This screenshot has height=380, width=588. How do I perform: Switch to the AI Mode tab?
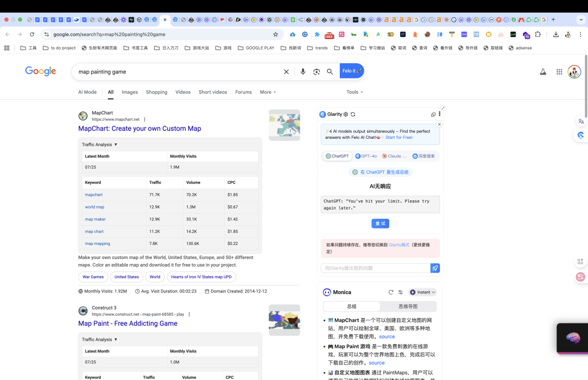(87, 92)
